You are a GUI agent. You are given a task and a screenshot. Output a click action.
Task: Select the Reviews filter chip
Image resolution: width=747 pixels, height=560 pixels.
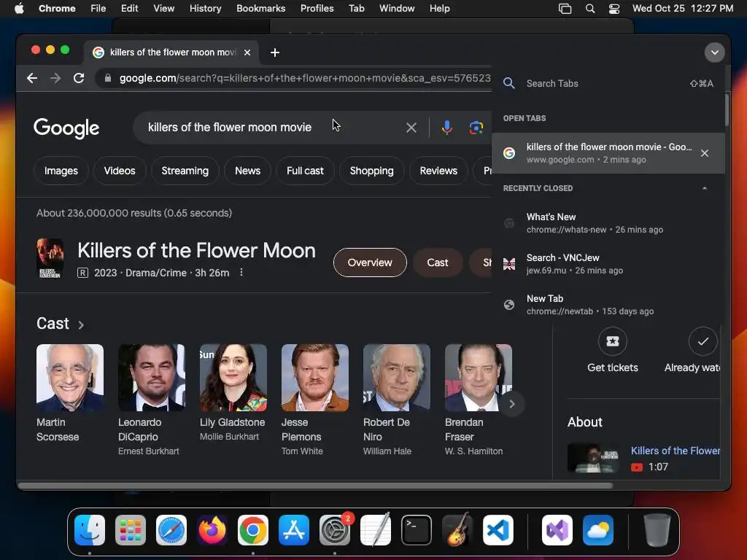tap(438, 171)
